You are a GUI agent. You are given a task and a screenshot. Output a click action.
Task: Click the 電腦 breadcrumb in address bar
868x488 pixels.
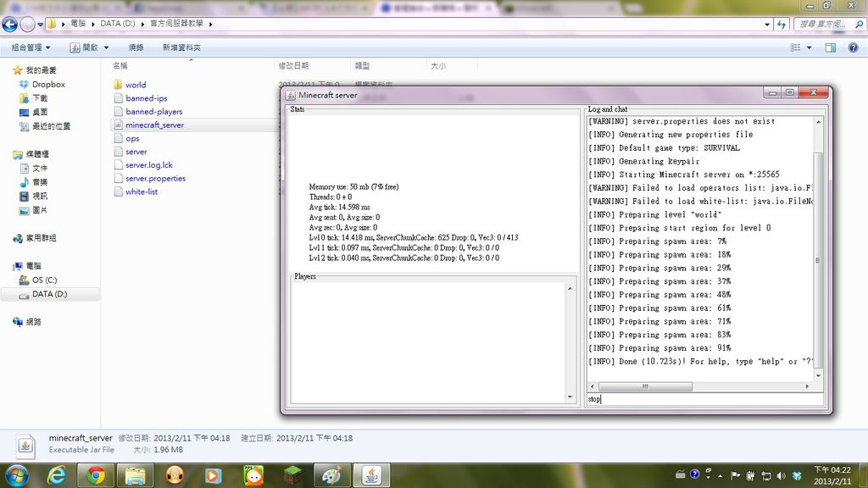click(x=78, y=24)
